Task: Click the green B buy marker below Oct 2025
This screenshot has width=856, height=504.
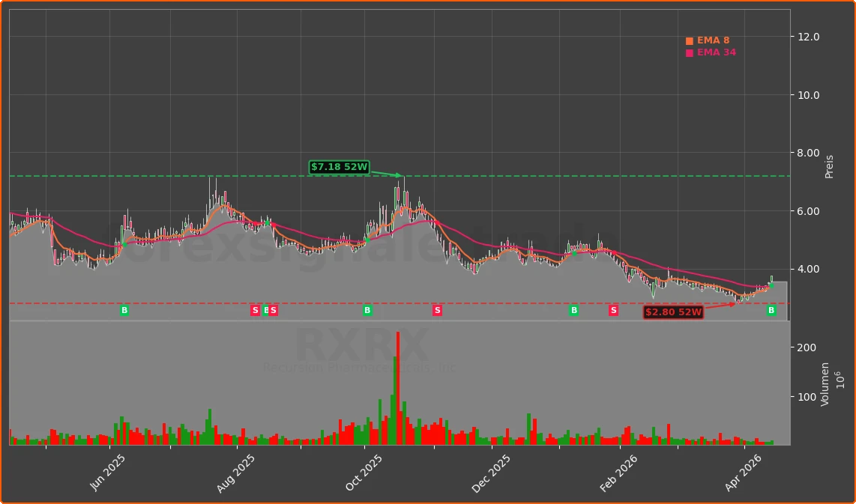Action: (x=367, y=309)
